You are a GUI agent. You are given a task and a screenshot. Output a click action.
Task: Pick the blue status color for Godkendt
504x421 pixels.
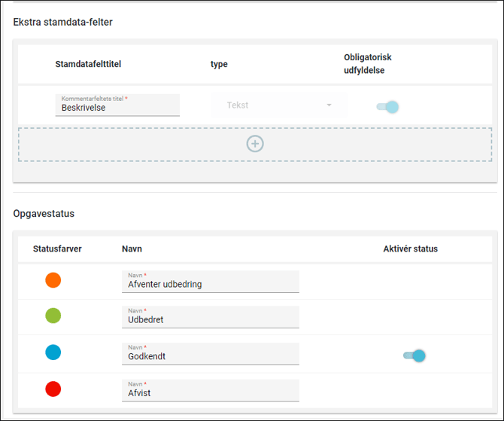pos(53,352)
